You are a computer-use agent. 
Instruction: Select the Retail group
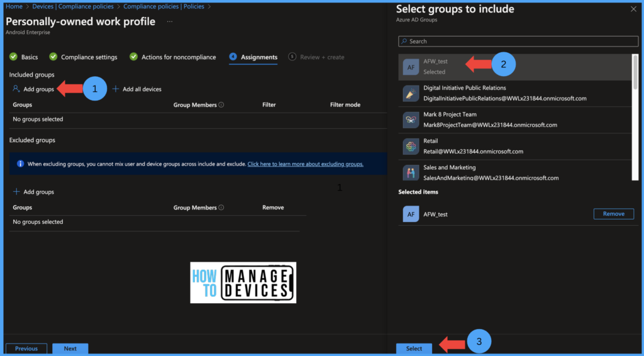pyautogui.click(x=515, y=147)
